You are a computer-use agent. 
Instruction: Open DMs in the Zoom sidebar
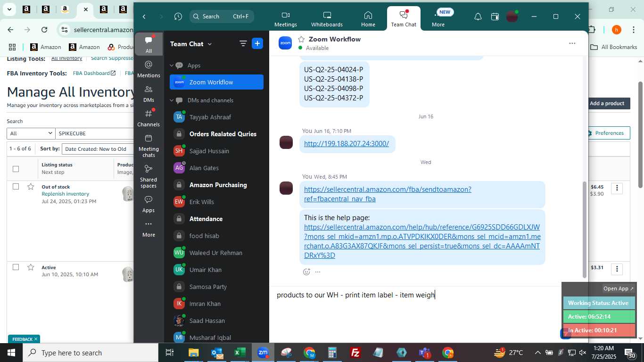coord(149,93)
